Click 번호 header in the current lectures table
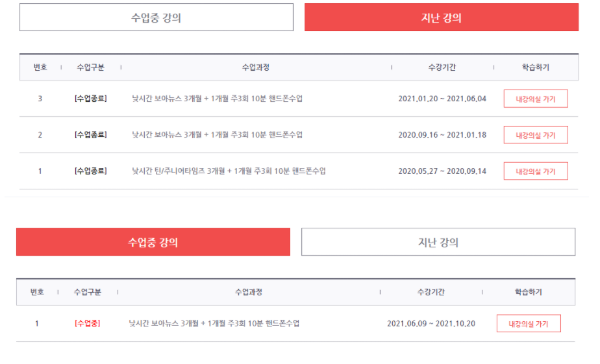The width and height of the screenshot is (600, 364). coord(37,292)
